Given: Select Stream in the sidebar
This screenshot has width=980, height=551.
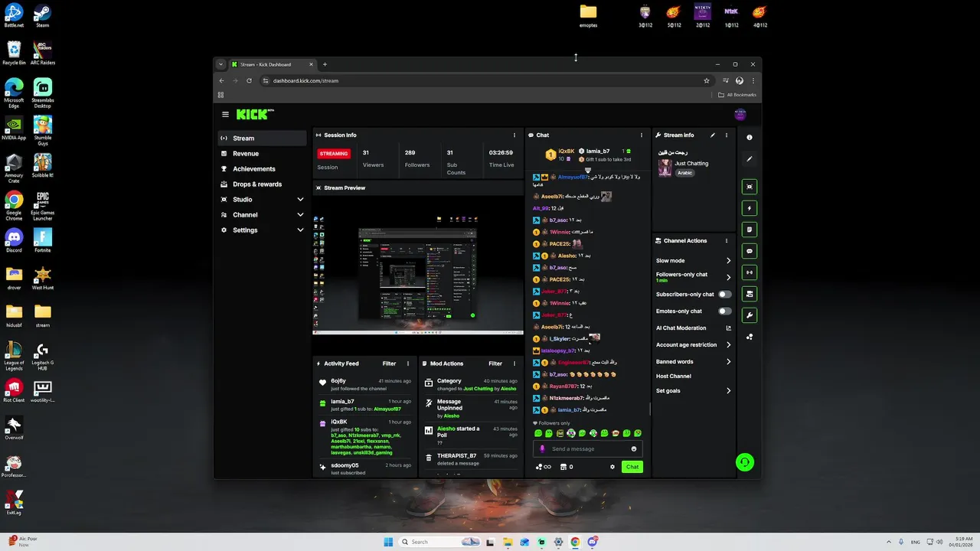Looking at the screenshot, I should point(263,139).
